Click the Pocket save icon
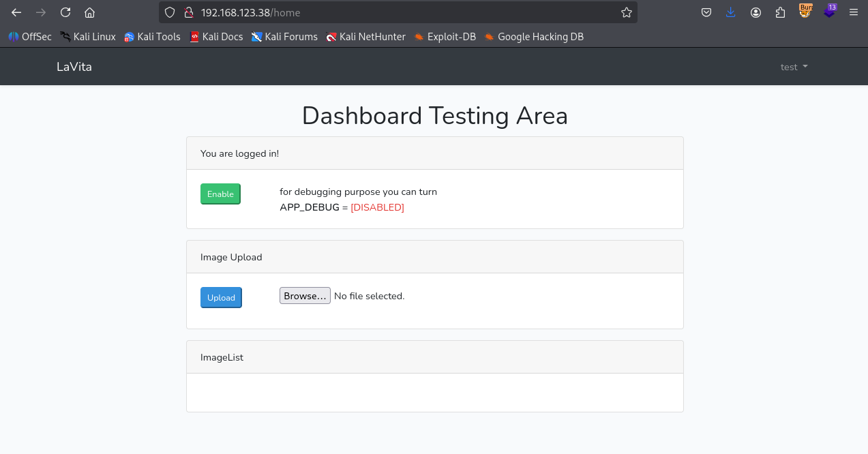The width and height of the screenshot is (868, 454). click(x=706, y=12)
